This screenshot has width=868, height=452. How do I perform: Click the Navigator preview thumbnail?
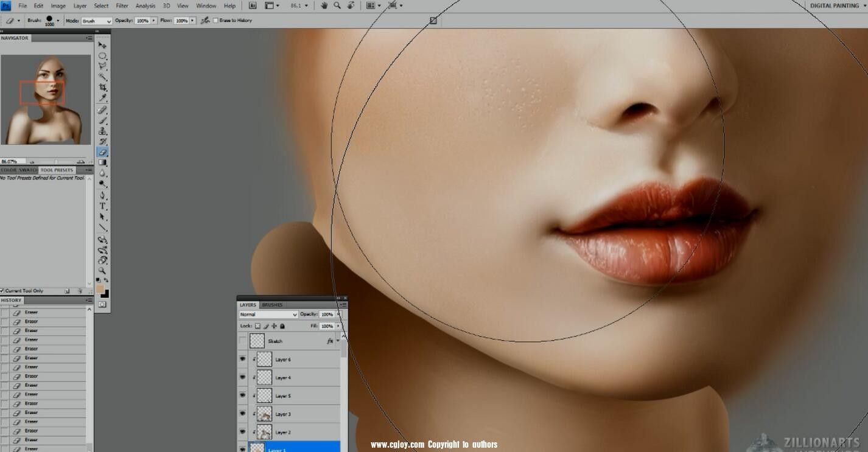[x=46, y=100]
